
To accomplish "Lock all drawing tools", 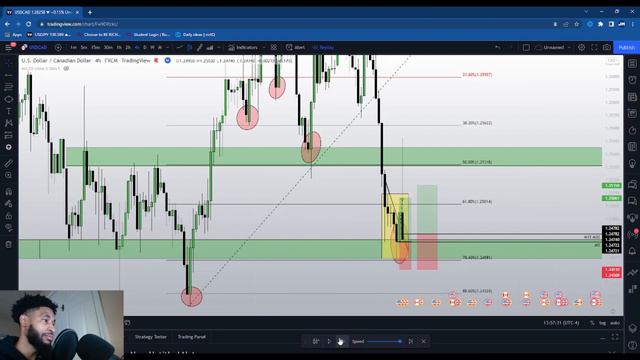I will pos(9,216).
